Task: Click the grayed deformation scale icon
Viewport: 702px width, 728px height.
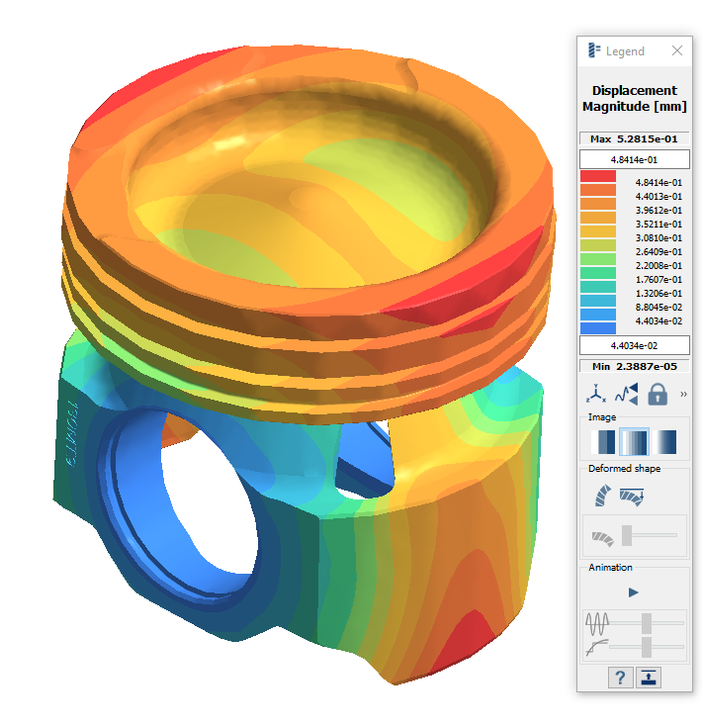Action: click(603, 538)
